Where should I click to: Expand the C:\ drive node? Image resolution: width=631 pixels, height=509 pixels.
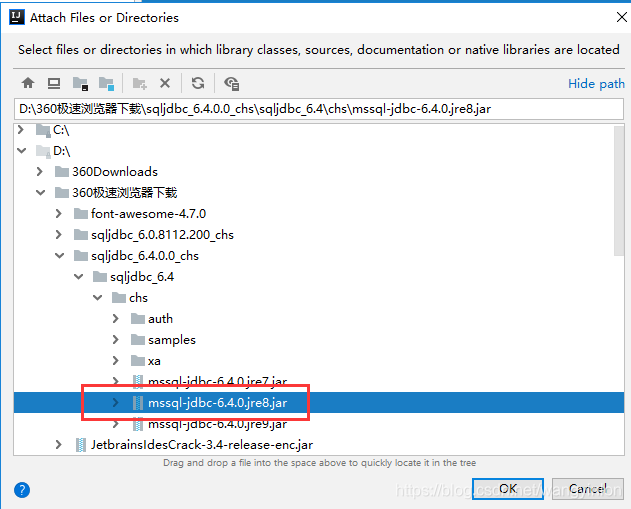coord(21,130)
